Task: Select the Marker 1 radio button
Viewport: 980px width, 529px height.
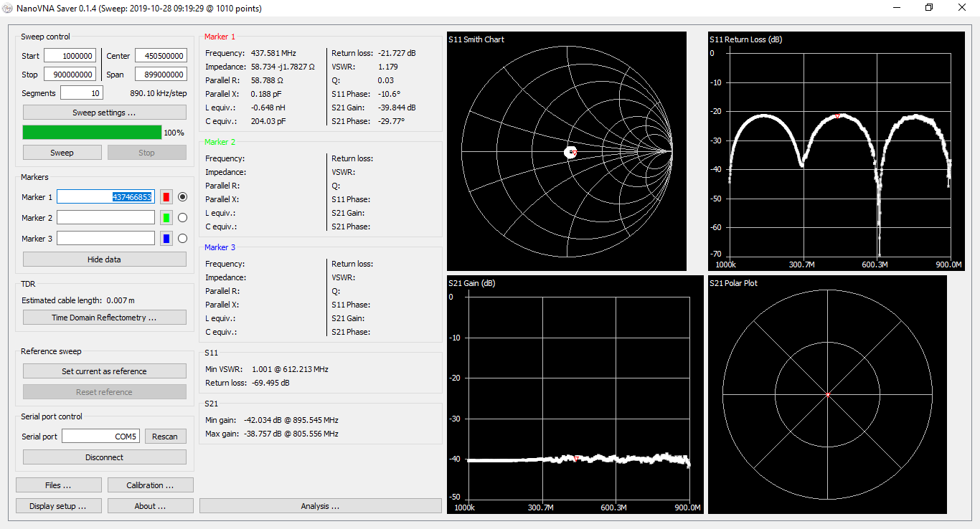Action: click(x=182, y=197)
